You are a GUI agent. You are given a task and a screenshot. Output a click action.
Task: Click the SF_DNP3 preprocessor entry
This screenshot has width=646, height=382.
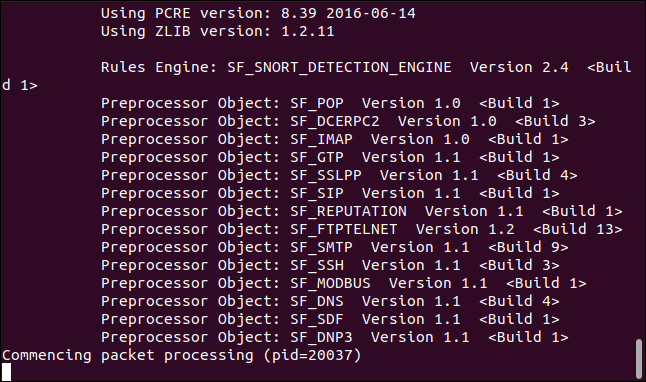[x=335, y=337]
